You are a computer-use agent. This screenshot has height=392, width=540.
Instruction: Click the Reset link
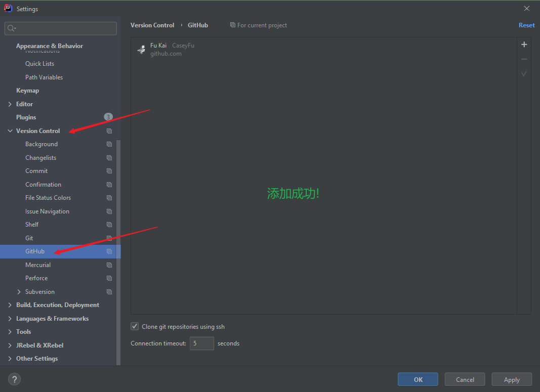[x=526, y=25]
